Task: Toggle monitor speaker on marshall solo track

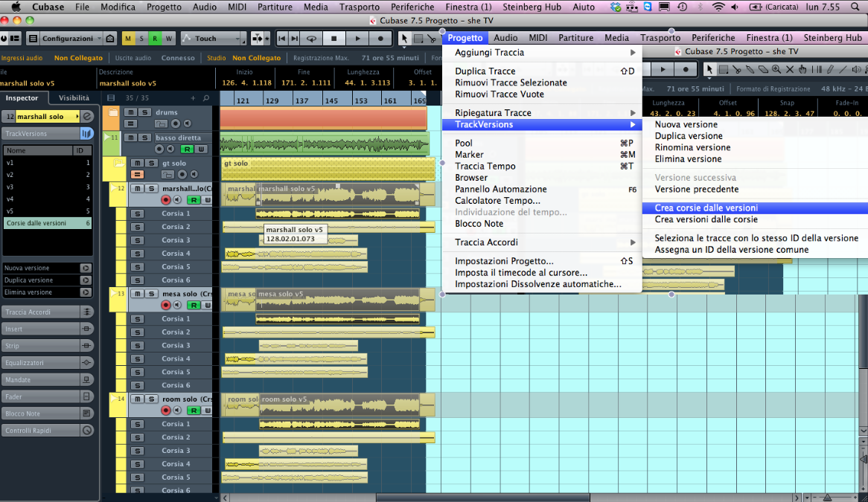Action: point(177,199)
